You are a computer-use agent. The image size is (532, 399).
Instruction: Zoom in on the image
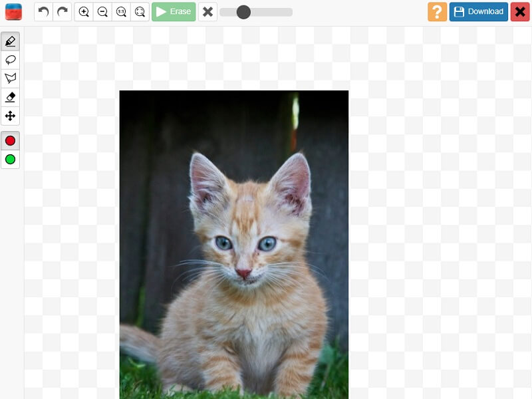tap(83, 11)
